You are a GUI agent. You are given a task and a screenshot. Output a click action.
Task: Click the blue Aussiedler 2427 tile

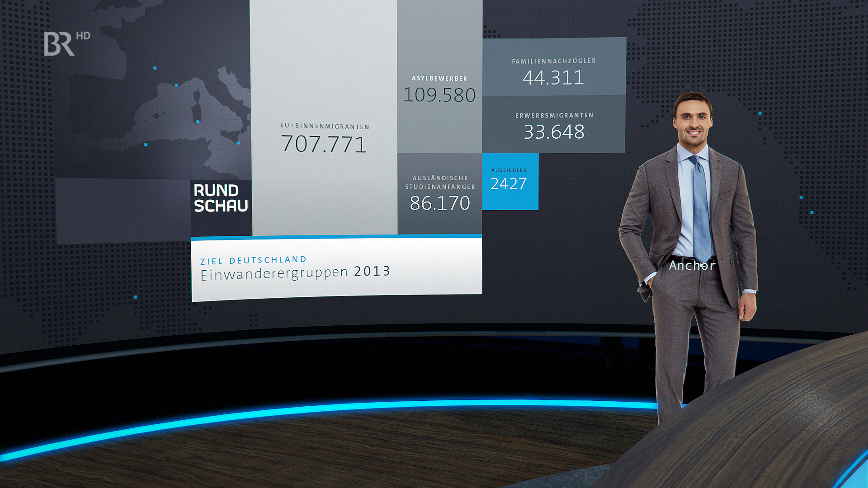pos(510,181)
